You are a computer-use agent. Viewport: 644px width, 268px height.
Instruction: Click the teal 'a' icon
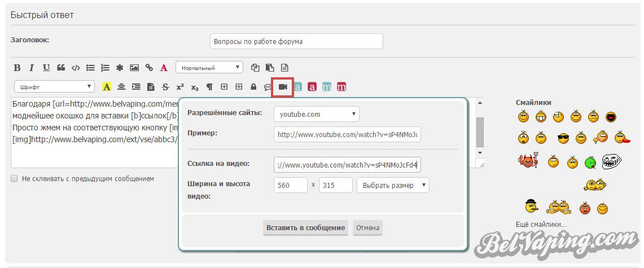pos(298,86)
